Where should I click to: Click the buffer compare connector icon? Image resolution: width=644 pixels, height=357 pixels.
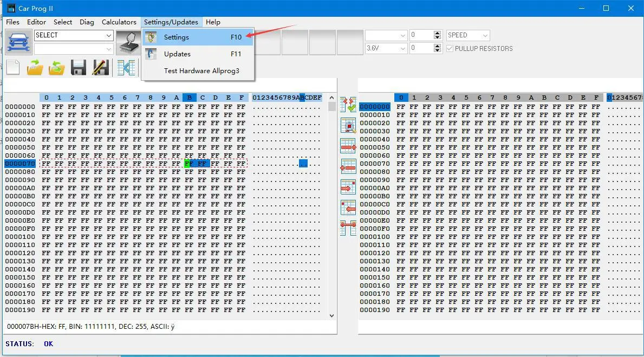point(348,228)
